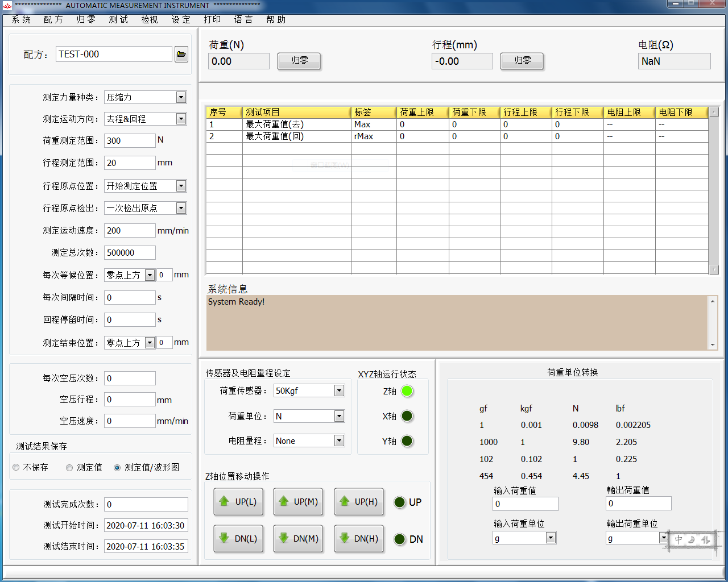Click the Z轴 green status indicator
The height and width of the screenshot is (582, 728).
click(407, 391)
